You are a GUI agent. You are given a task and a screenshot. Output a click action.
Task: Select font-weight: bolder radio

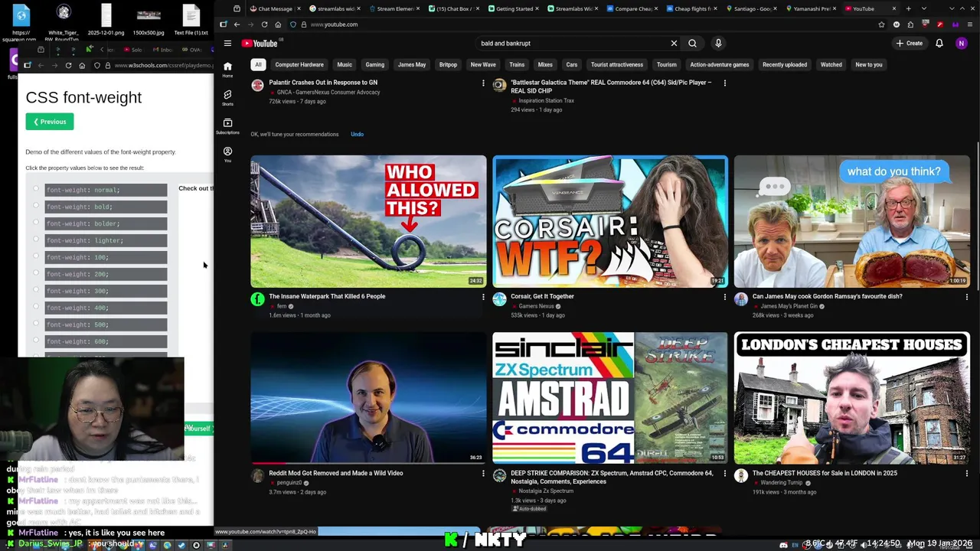(x=35, y=223)
